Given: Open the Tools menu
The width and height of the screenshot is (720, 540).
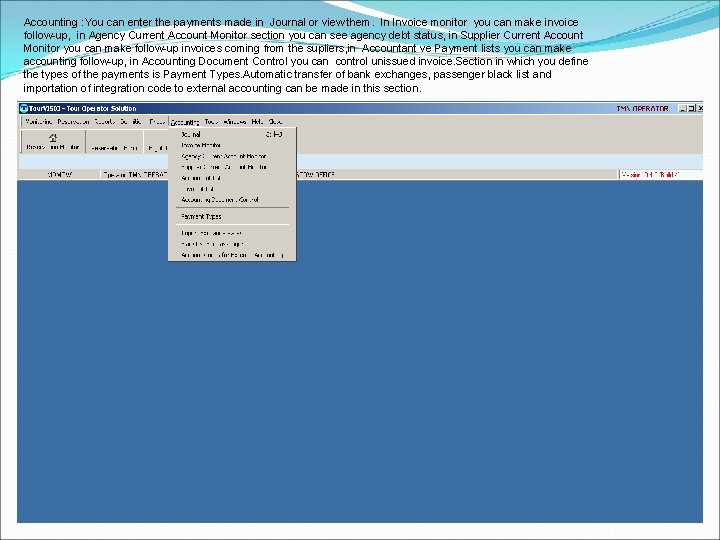Looking at the screenshot, I should tap(211, 122).
